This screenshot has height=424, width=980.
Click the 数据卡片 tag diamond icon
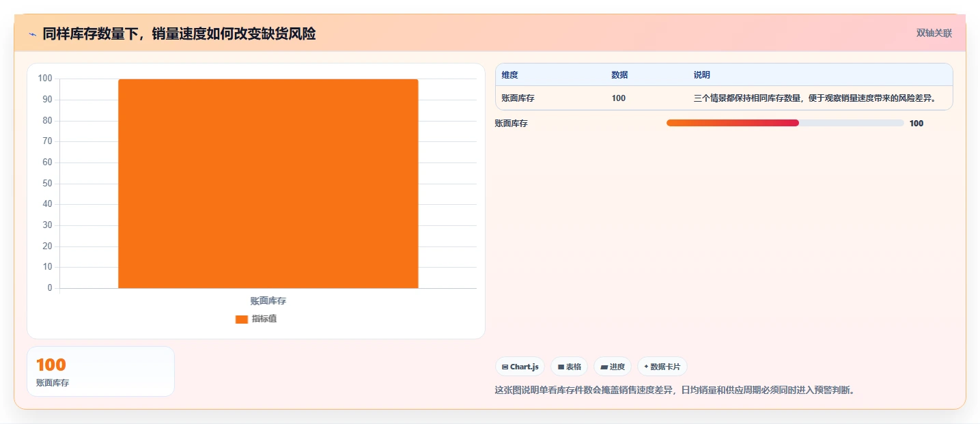tap(646, 367)
